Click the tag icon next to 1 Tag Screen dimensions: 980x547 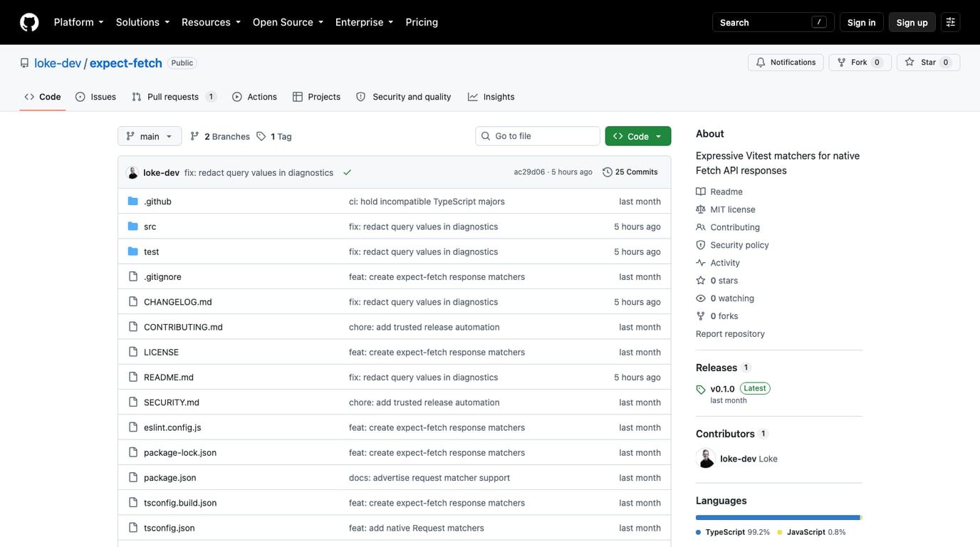pos(261,136)
